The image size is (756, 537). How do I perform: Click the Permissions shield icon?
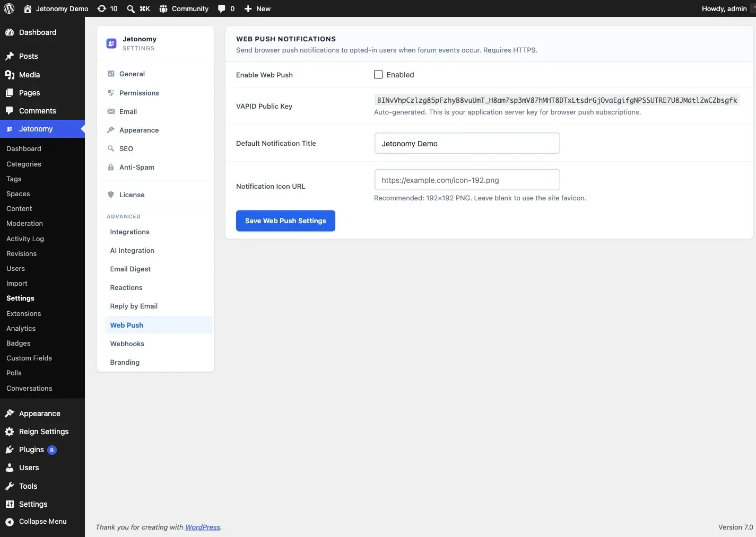pos(111,93)
